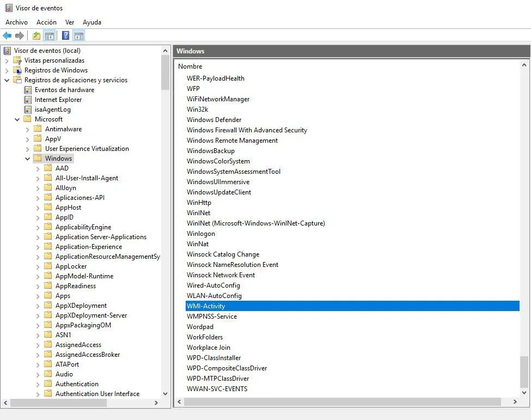The width and height of the screenshot is (531, 420).
Task: Select WinINet (Microsoft-Windows-WinINet-Capture) entry
Action: 255,223
